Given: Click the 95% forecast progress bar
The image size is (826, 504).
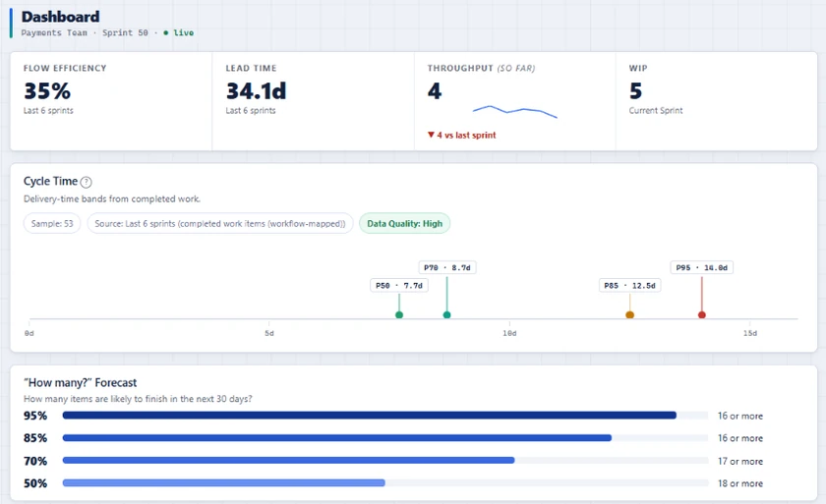Looking at the screenshot, I should (x=385, y=416).
